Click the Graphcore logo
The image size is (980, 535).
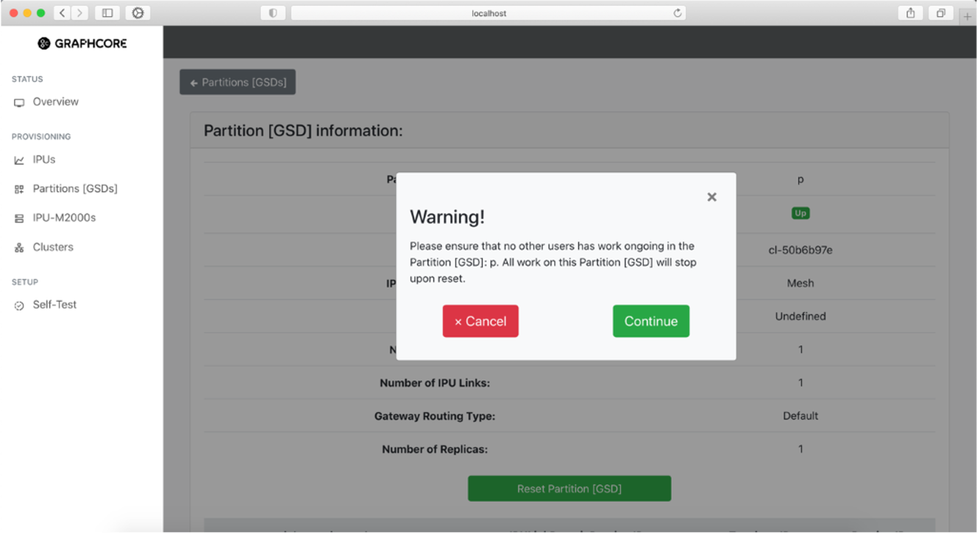click(82, 43)
